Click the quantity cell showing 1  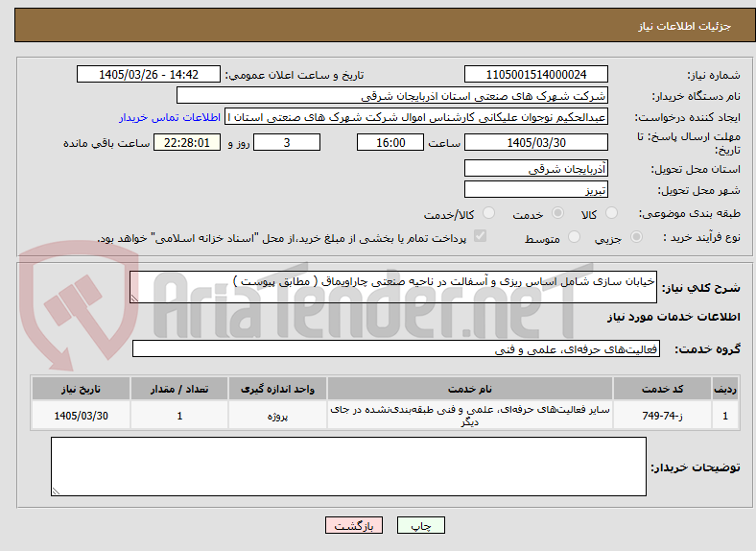(x=179, y=416)
